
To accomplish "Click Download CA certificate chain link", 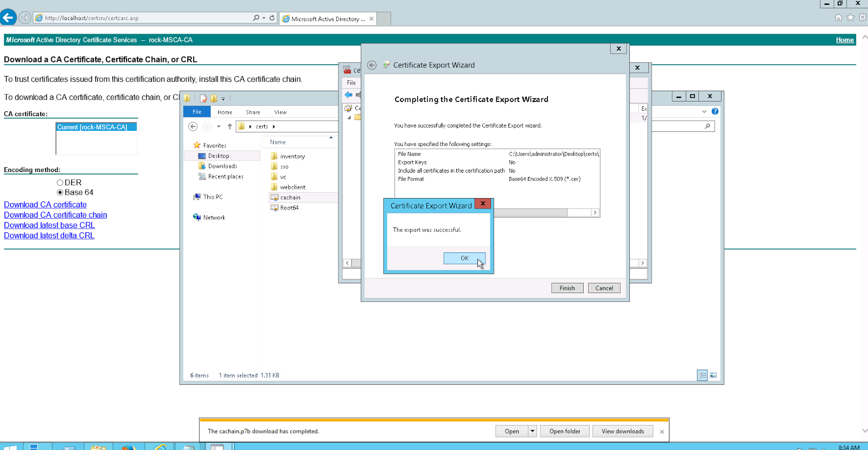I will [x=55, y=215].
